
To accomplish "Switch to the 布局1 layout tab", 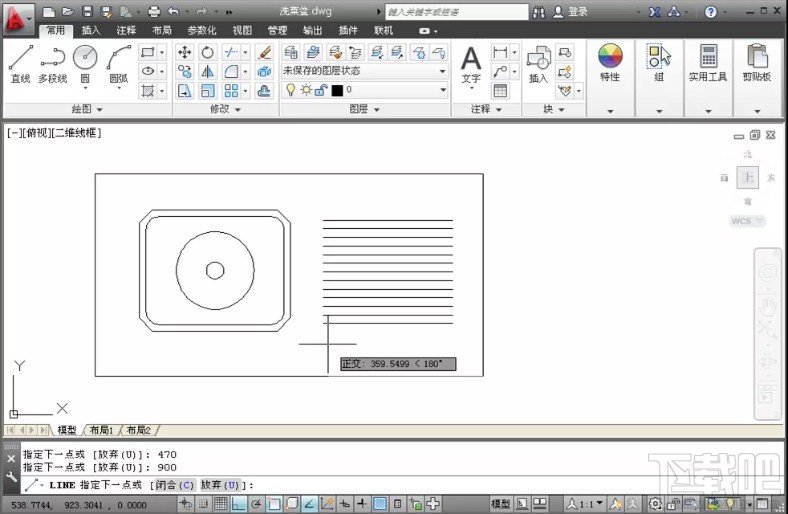I will pos(101,430).
